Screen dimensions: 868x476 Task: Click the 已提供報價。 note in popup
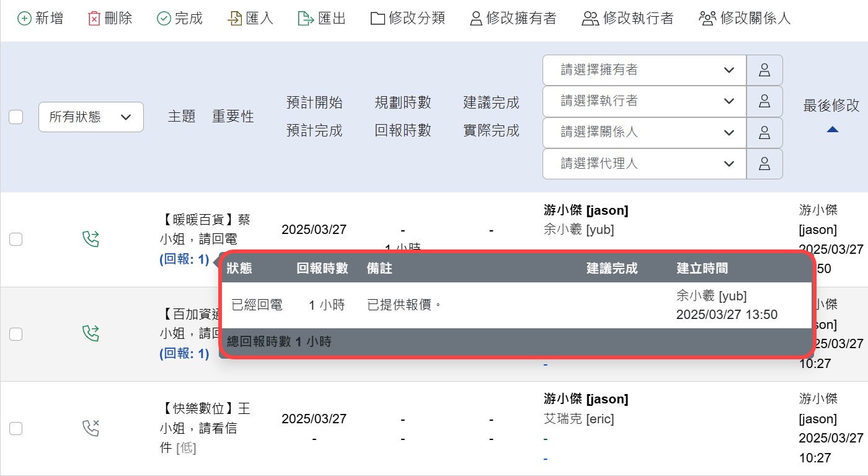pos(405,305)
